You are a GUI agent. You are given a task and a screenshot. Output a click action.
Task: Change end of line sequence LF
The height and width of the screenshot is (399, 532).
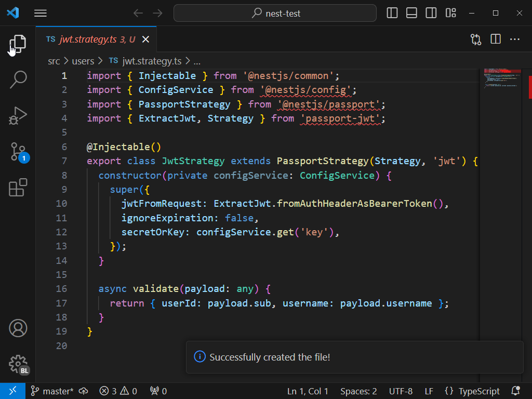[429, 391]
